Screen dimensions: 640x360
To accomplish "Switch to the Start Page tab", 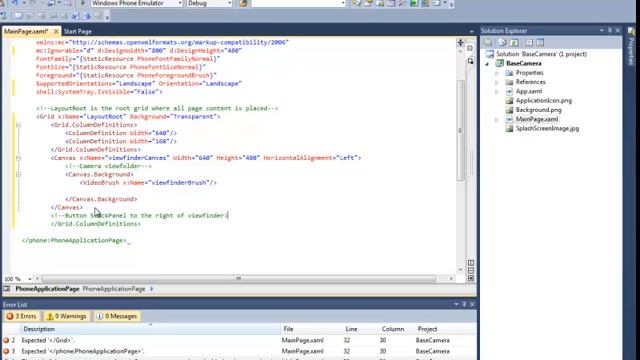I will [x=78, y=31].
